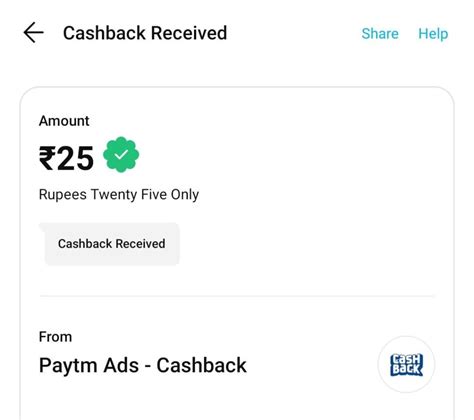Click the Amount label
The image size is (474, 420).
tap(64, 121)
